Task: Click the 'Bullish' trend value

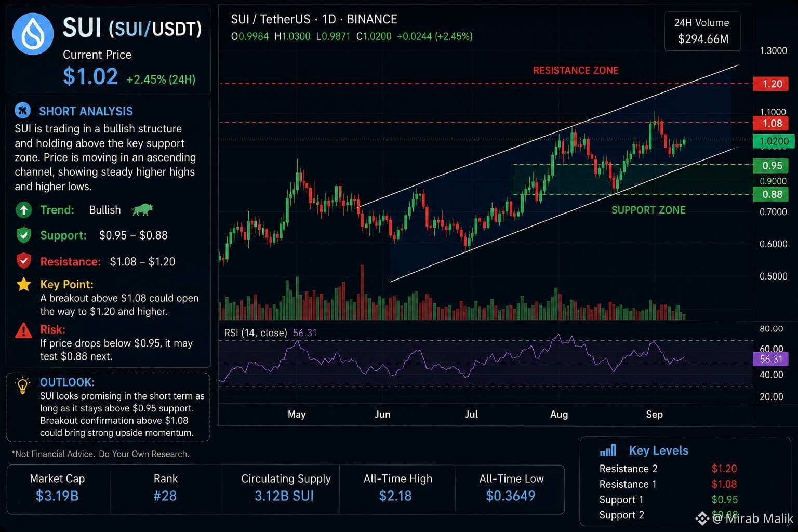Action: [105, 210]
